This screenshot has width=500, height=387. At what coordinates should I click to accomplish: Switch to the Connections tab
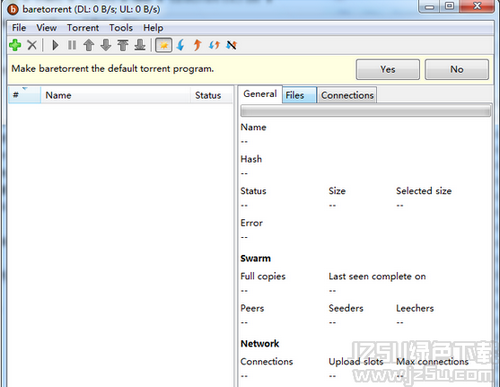(x=347, y=95)
